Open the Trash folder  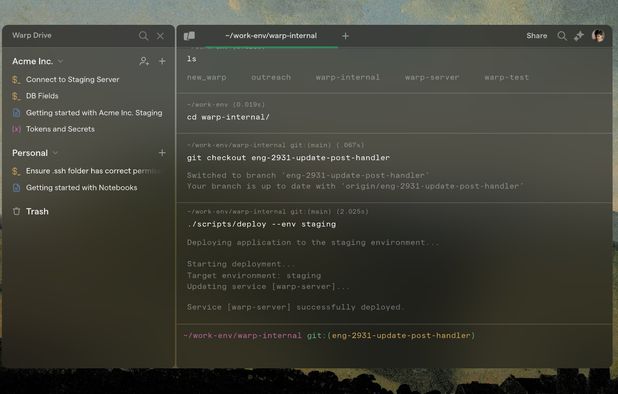[37, 212]
